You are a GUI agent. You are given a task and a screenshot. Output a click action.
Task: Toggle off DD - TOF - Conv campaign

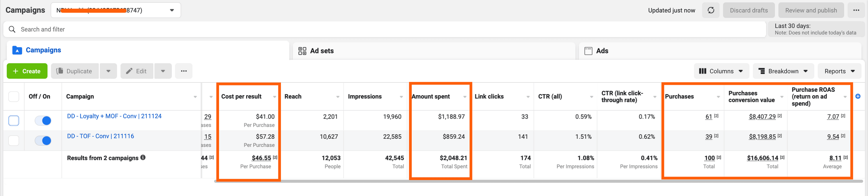(43, 140)
